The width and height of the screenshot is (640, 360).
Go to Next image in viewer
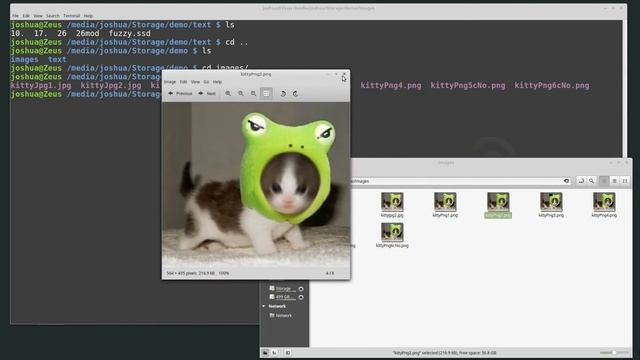click(x=207, y=93)
